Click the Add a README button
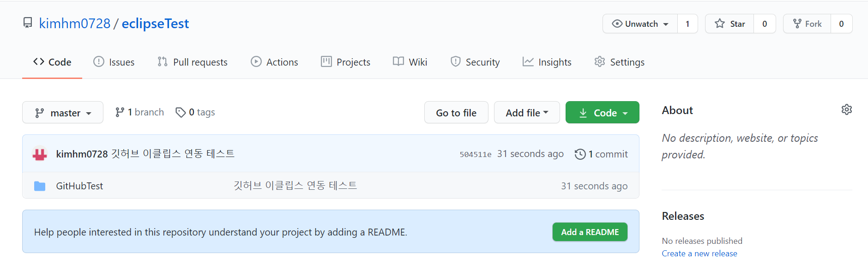The width and height of the screenshot is (868, 266). 590,232
